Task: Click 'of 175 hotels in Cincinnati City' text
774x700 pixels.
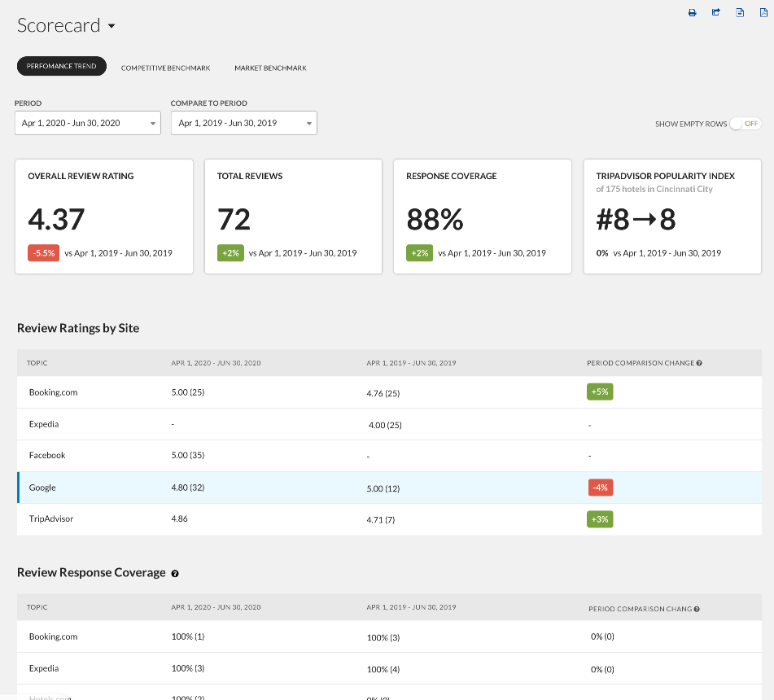Action: (654, 189)
